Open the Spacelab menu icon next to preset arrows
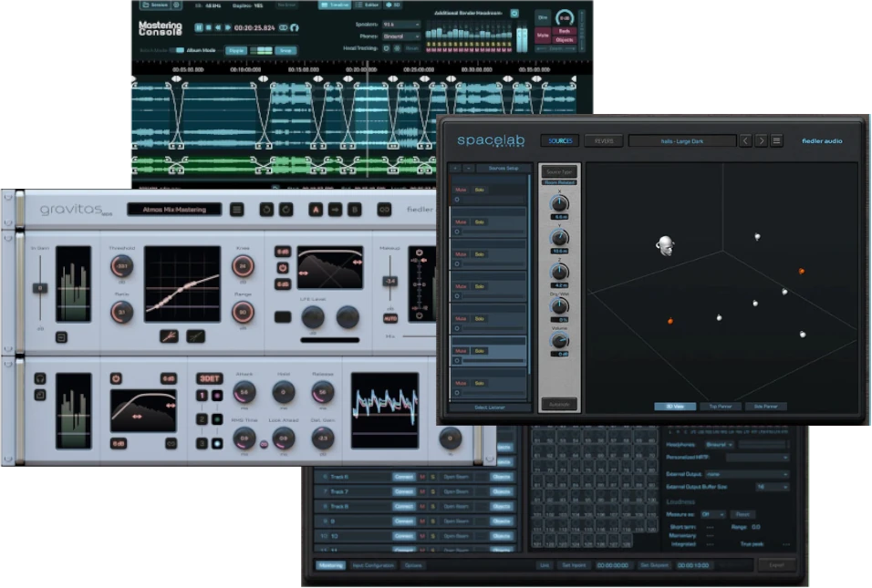Viewport: 872px width, 588px height. pos(775,139)
